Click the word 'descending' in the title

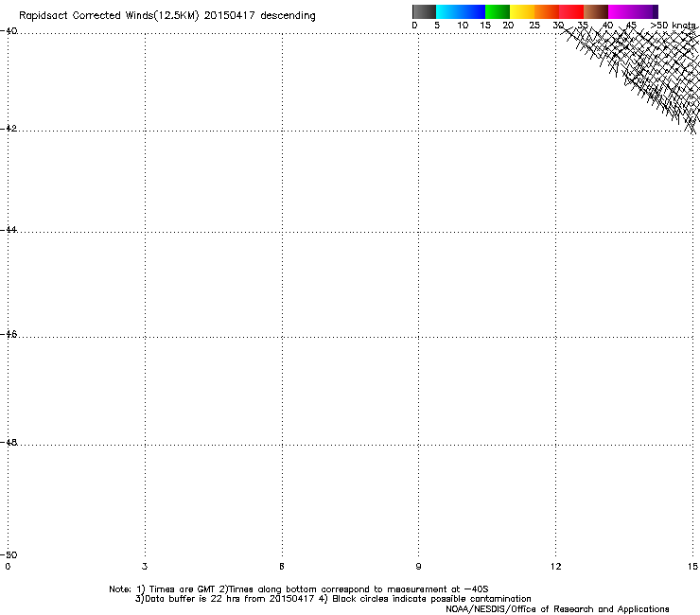(x=288, y=16)
